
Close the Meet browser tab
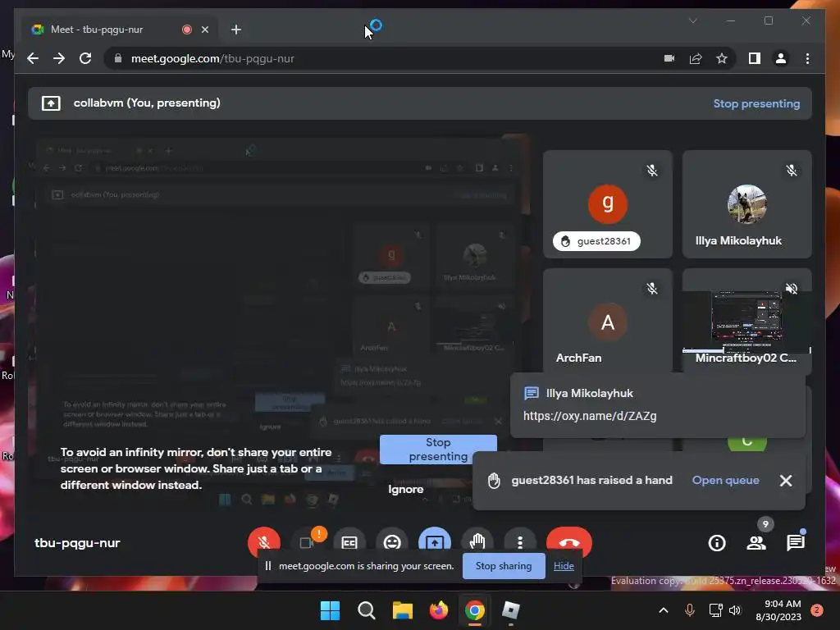click(x=204, y=30)
